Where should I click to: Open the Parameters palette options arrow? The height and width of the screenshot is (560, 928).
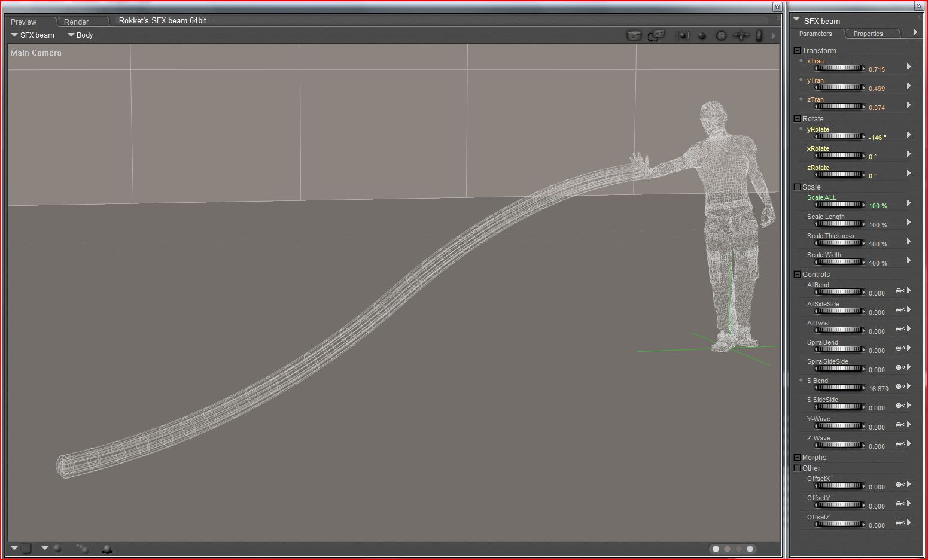(x=915, y=32)
